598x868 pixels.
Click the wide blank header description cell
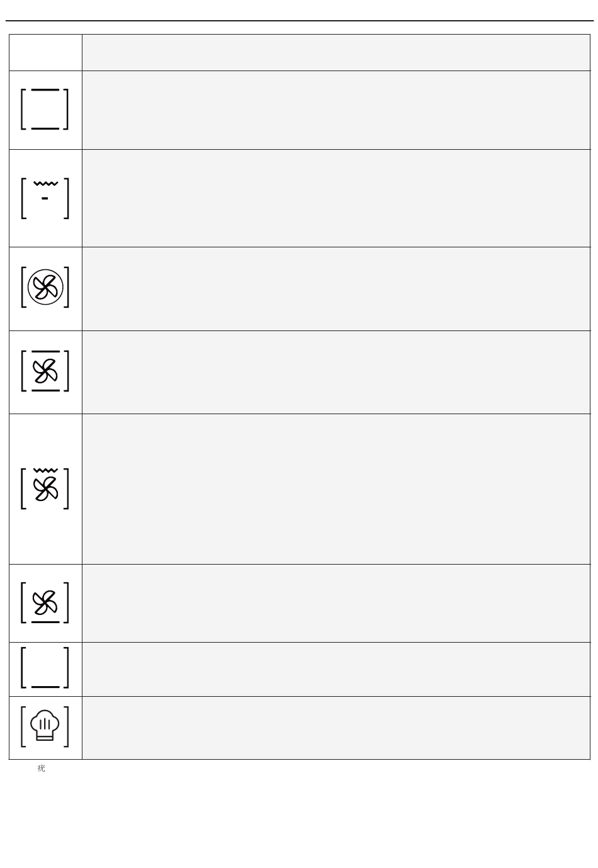pyautogui.click(x=336, y=52)
